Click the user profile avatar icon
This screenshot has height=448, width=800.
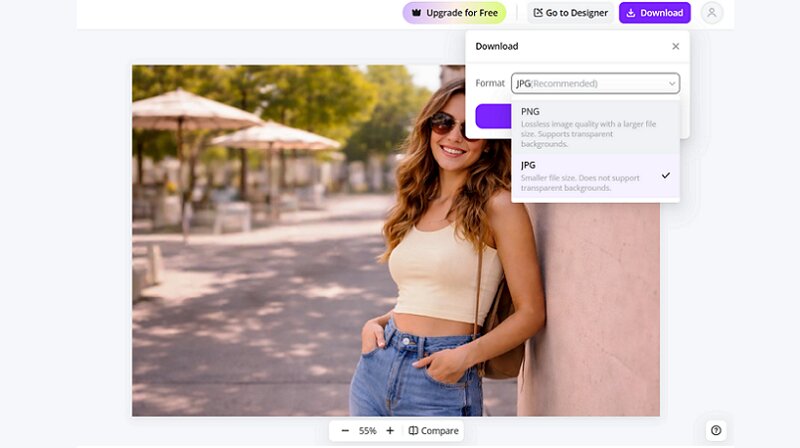[x=711, y=13]
